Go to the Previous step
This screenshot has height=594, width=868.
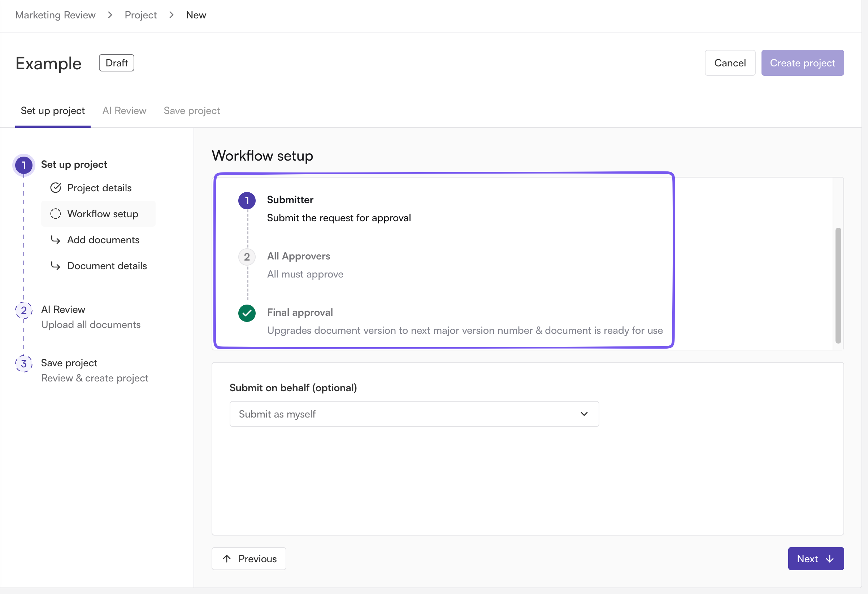(249, 559)
